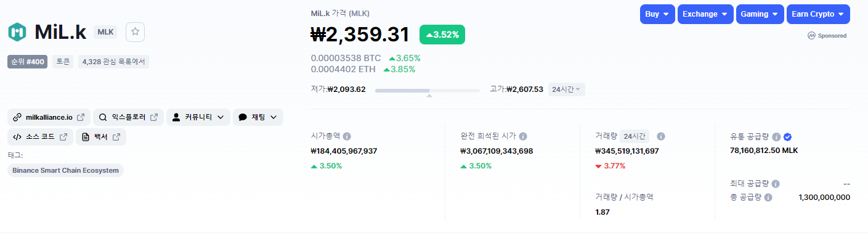Click the 순위 #400 rank badge

click(27, 62)
